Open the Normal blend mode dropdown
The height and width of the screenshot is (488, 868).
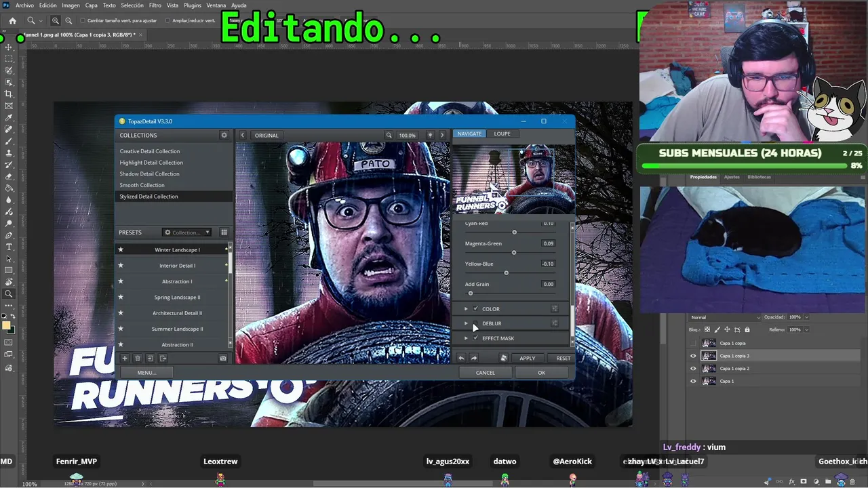point(725,317)
